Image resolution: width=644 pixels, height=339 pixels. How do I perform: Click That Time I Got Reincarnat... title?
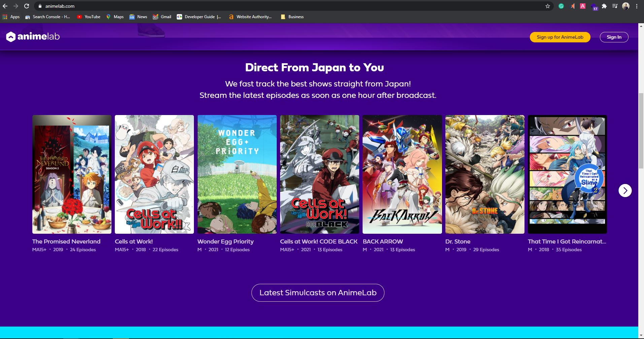click(x=567, y=241)
